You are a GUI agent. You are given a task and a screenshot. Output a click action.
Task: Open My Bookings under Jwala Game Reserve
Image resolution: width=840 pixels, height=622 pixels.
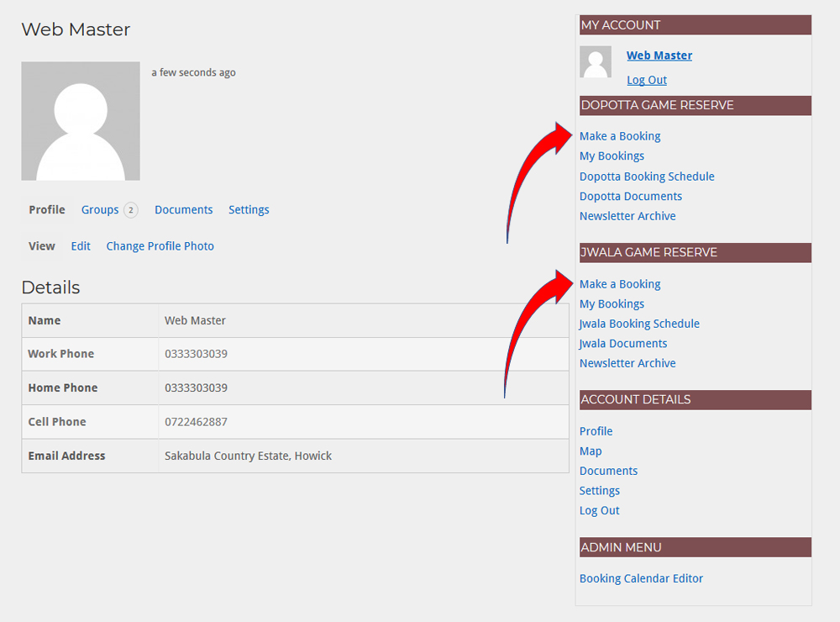click(612, 304)
